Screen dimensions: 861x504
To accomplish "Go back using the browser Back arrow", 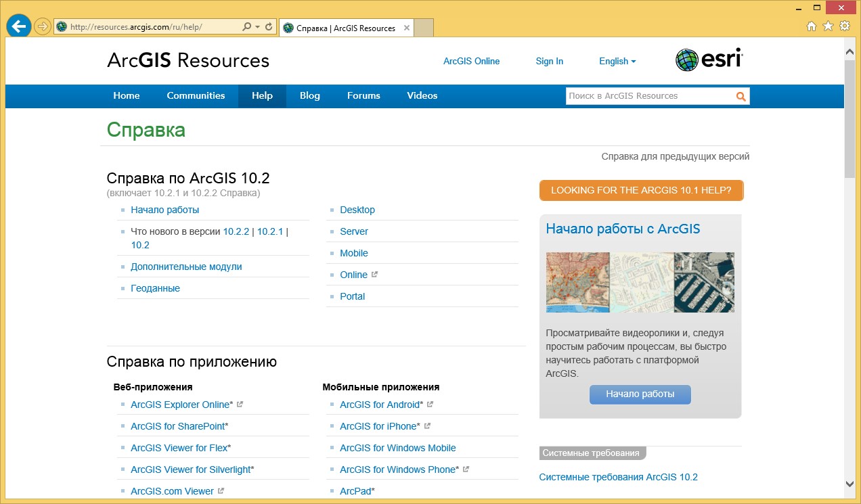I will click(19, 27).
